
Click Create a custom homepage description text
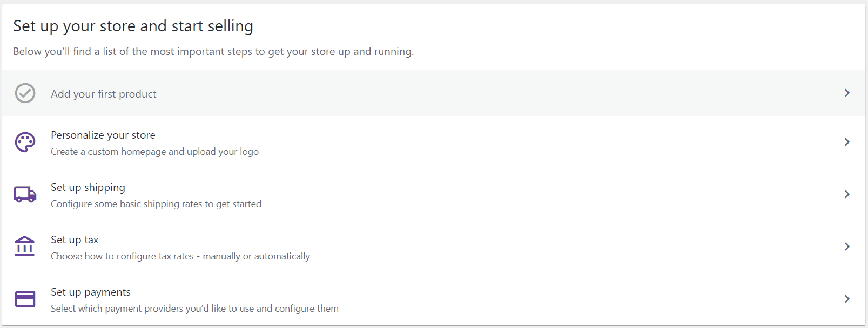[154, 152]
